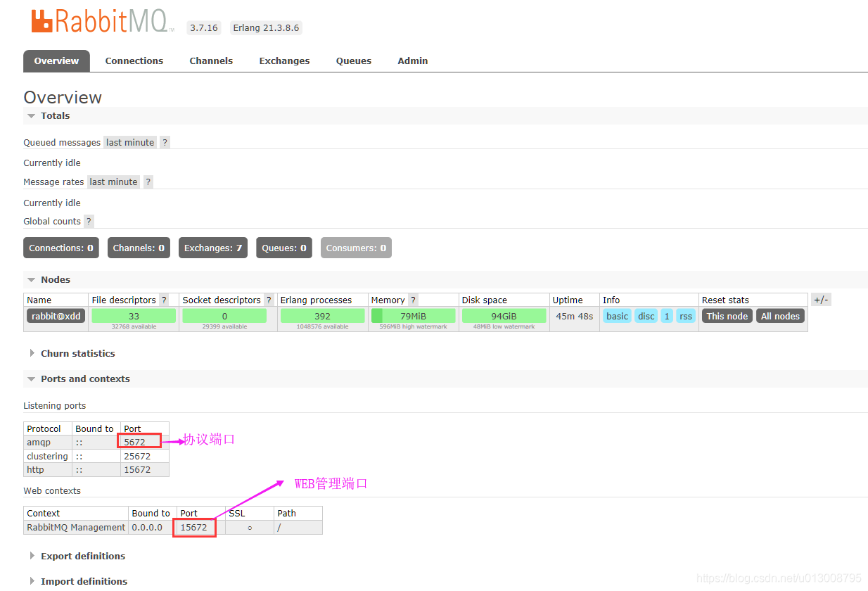This screenshot has width=868, height=591.
Task: Click the info tag labeled 1
Action: 667,316
